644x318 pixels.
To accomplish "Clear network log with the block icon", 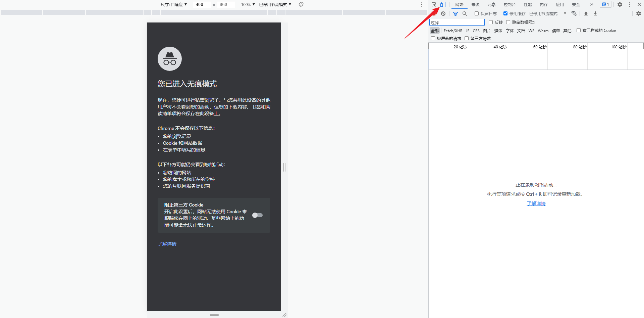I will coord(443,13).
